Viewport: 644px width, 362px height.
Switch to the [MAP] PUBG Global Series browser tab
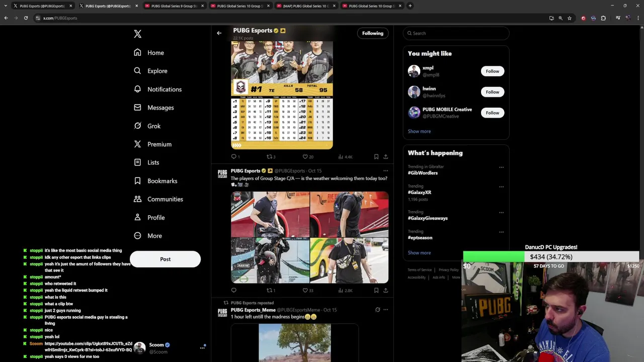tap(305, 6)
